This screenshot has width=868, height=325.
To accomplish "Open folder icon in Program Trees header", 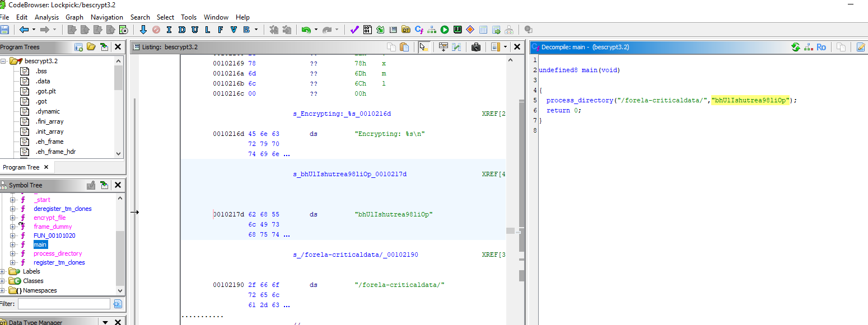I will tap(91, 47).
